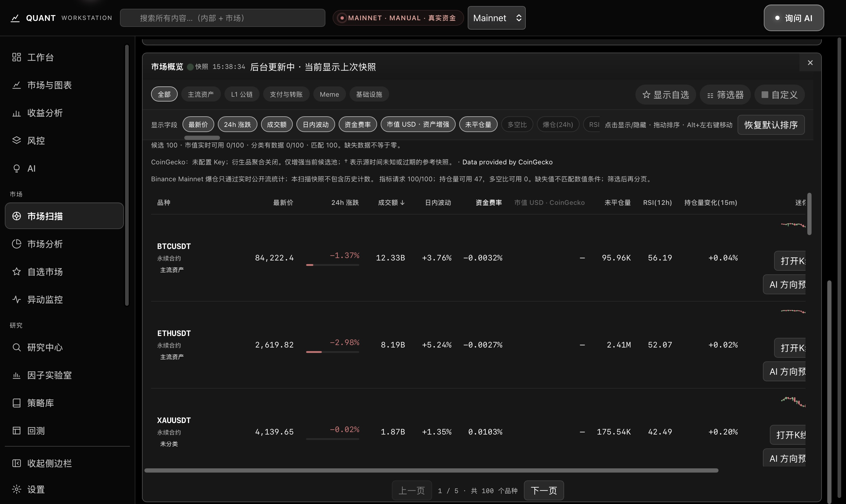This screenshot has height=504, width=846.
Task: Focus the global search input field
Action: 222,18
